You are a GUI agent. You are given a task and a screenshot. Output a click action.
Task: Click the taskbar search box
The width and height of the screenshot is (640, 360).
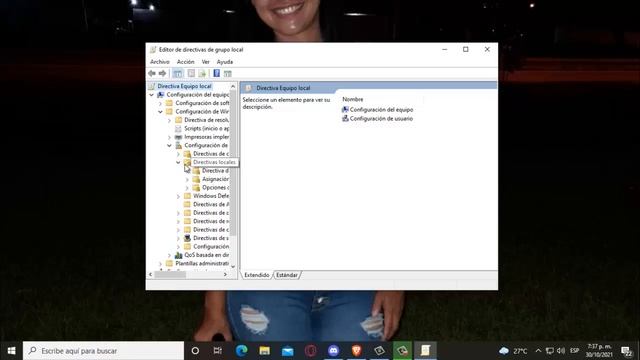[104, 351]
